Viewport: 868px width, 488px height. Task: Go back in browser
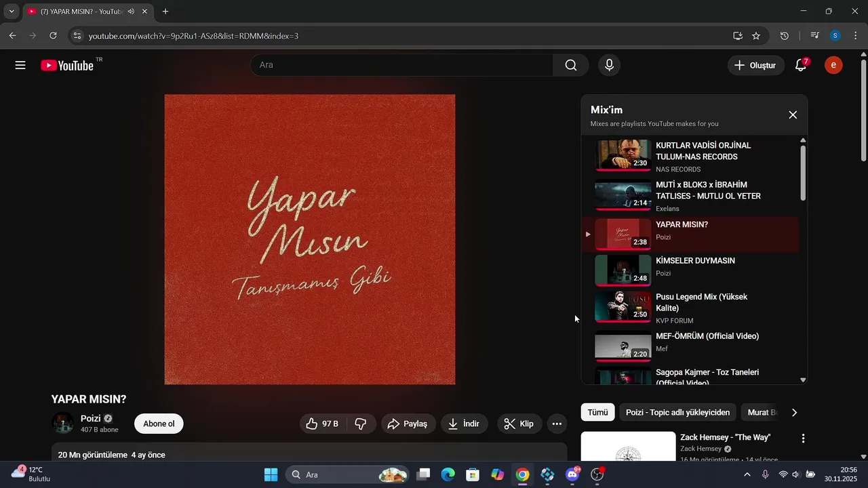point(12,35)
